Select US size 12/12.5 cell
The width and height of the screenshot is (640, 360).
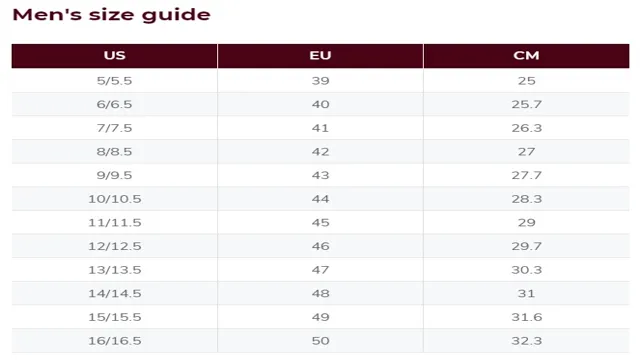(x=114, y=246)
